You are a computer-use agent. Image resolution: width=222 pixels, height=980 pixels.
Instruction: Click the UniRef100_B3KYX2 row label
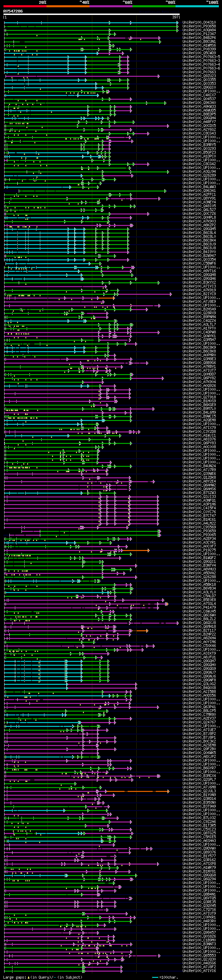coord(199,283)
